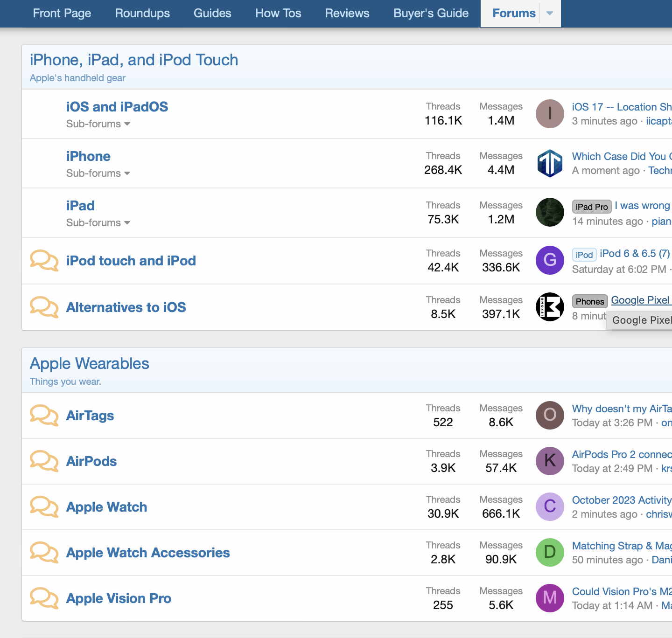This screenshot has width=672, height=638.
Task: Open the iPad forum link
Action: [x=80, y=206]
